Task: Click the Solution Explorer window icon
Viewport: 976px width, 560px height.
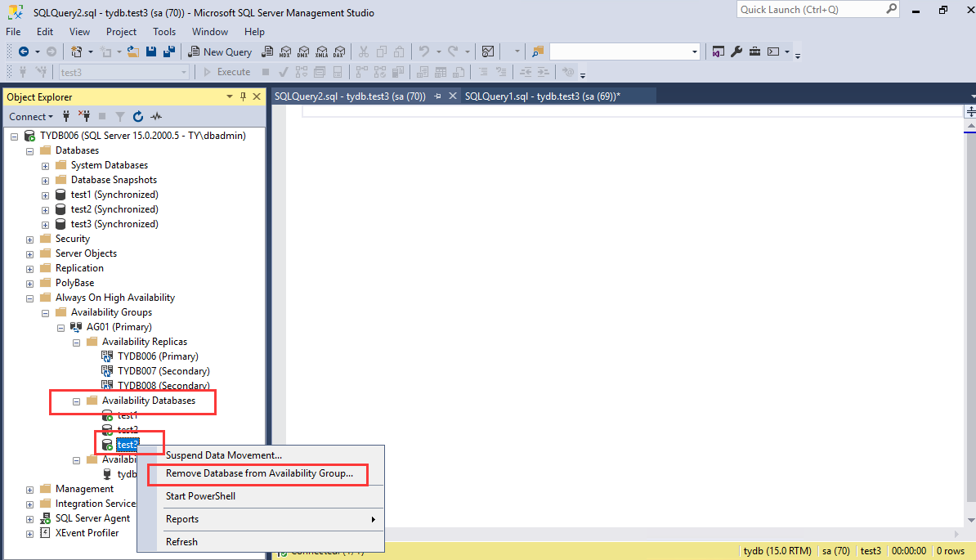Action: click(x=719, y=52)
